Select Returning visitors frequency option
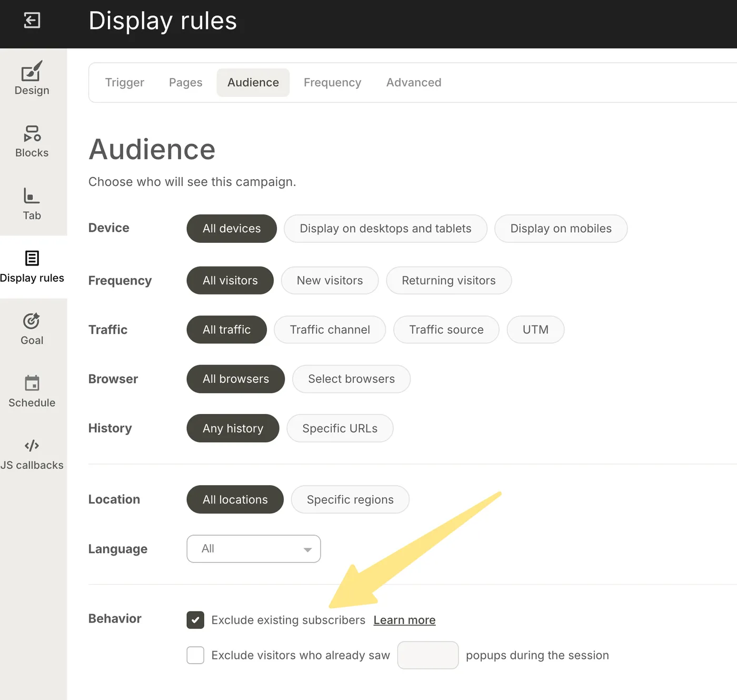Screen dimensions: 737x700 (x=449, y=280)
